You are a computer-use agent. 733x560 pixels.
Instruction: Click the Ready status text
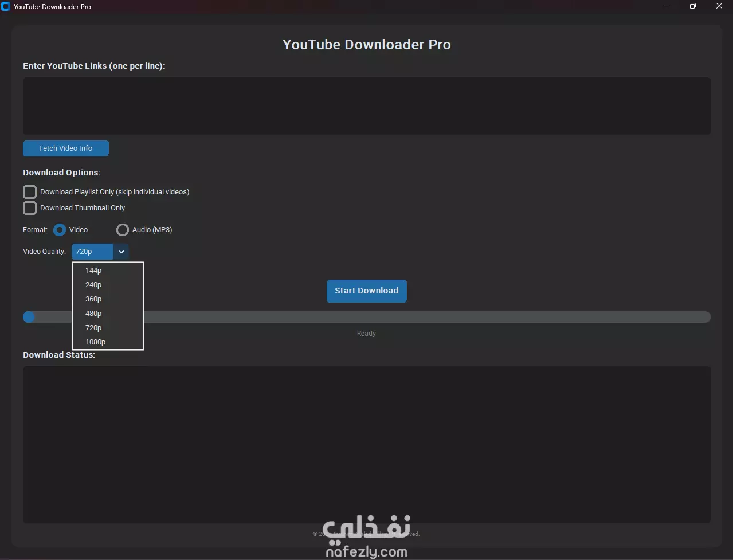366,334
